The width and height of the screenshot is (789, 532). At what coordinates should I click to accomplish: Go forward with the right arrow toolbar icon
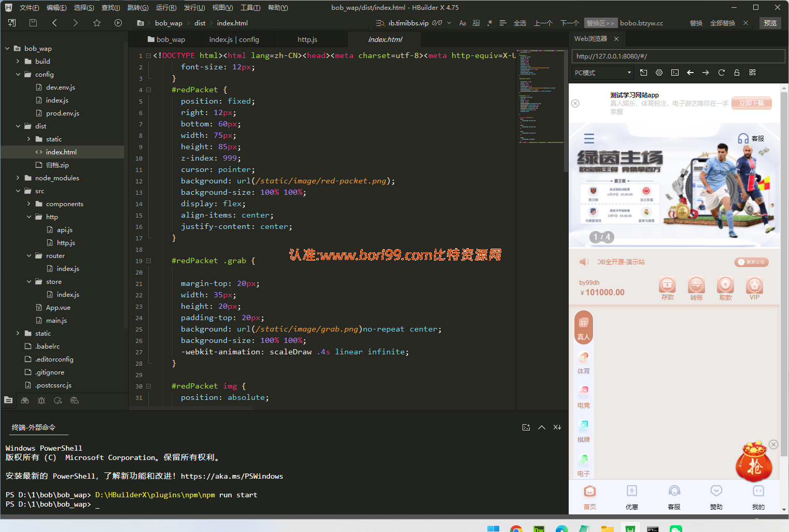pos(76,23)
